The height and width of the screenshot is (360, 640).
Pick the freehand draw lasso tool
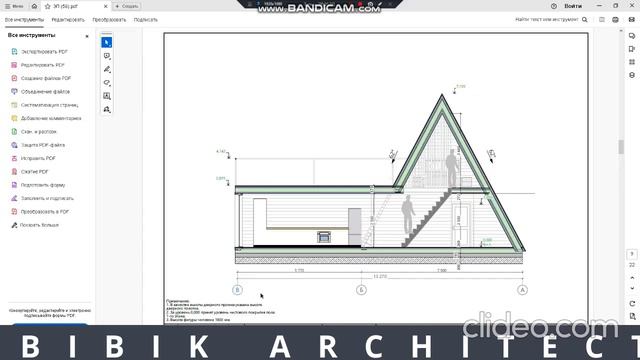(107, 83)
